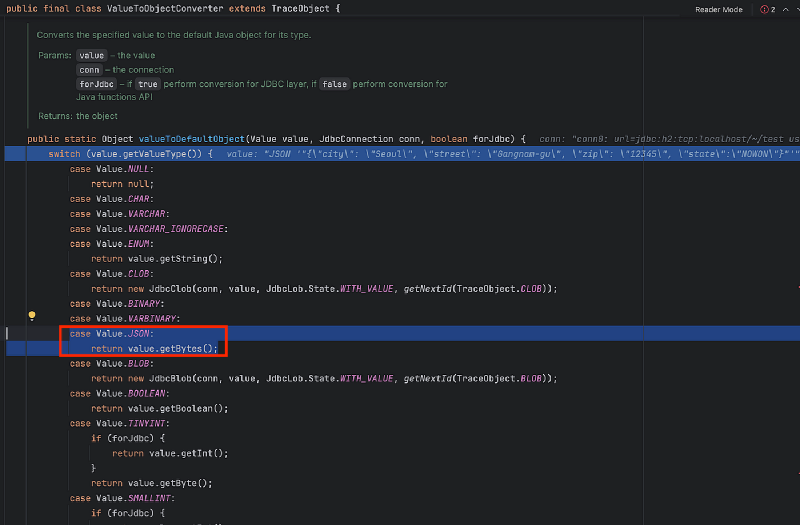Click the 'case Value.ENUM:' line
The image size is (800, 525).
pos(112,244)
